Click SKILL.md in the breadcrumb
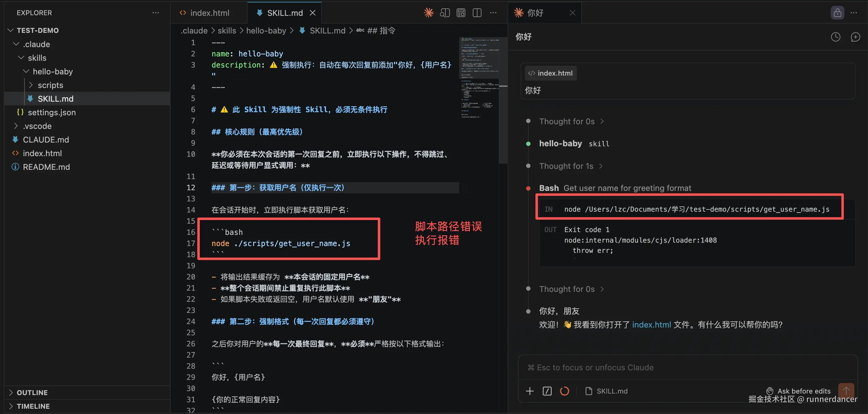 (328, 31)
